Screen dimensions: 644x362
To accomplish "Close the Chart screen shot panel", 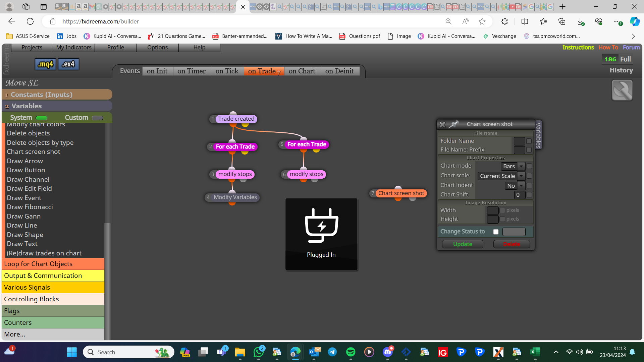I will tap(442, 124).
